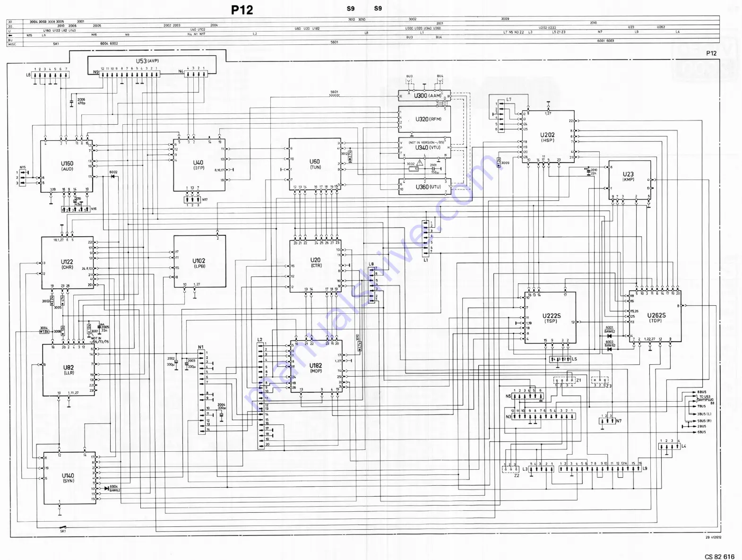
Task: Click the 6001 BAW62 diode label
Action: click(x=610, y=329)
